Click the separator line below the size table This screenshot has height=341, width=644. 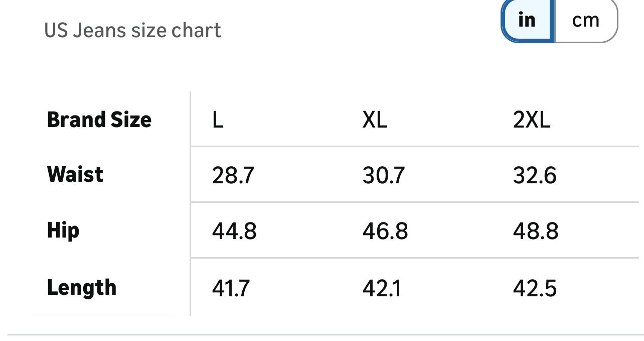[322, 334]
